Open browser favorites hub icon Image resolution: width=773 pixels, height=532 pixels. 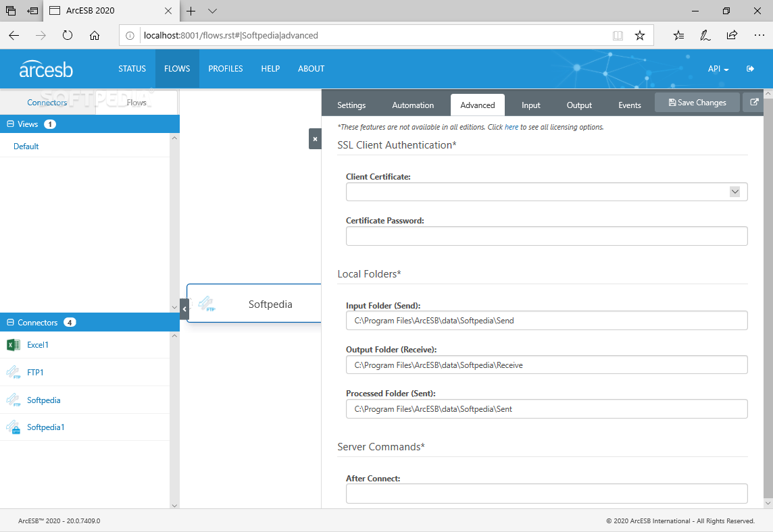(x=679, y=36)
